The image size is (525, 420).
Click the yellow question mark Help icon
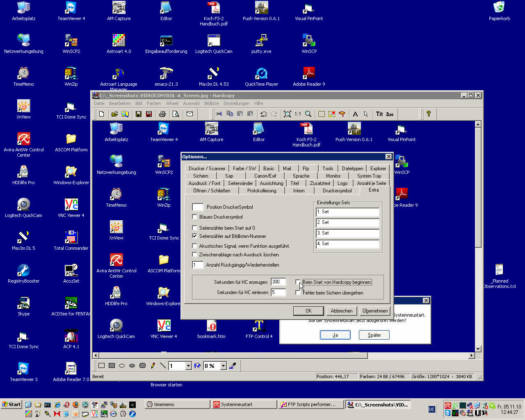pyautogui.click(x=429, y=114)
